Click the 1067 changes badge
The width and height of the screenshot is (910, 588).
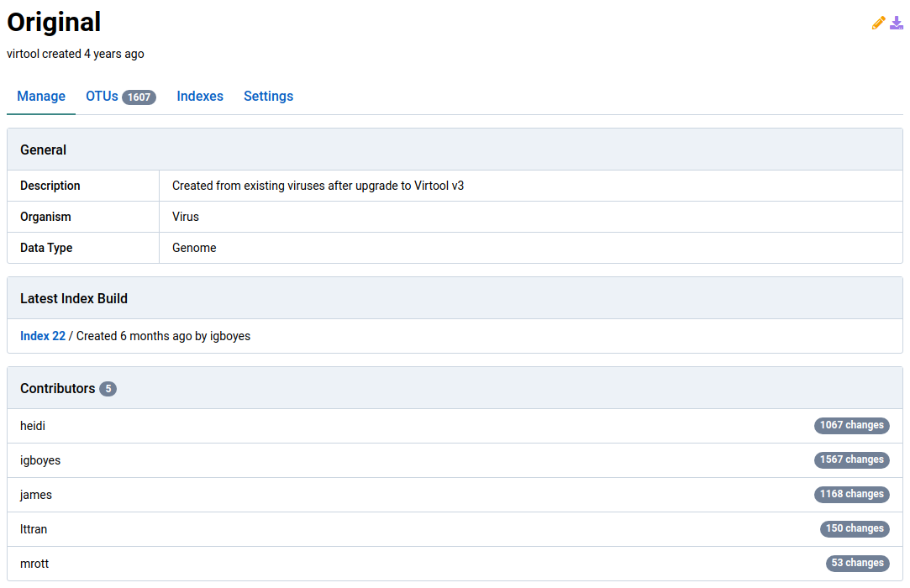[851, 426]
